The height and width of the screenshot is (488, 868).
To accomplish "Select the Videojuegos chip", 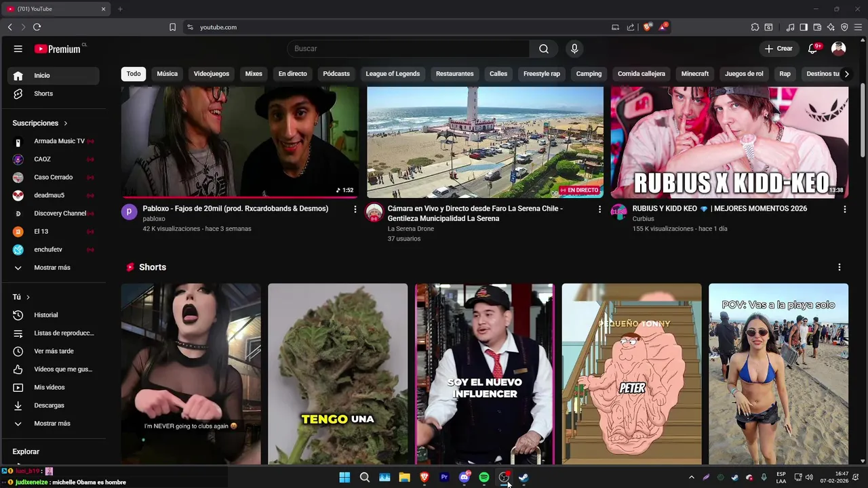I will (x=211, y=74).
